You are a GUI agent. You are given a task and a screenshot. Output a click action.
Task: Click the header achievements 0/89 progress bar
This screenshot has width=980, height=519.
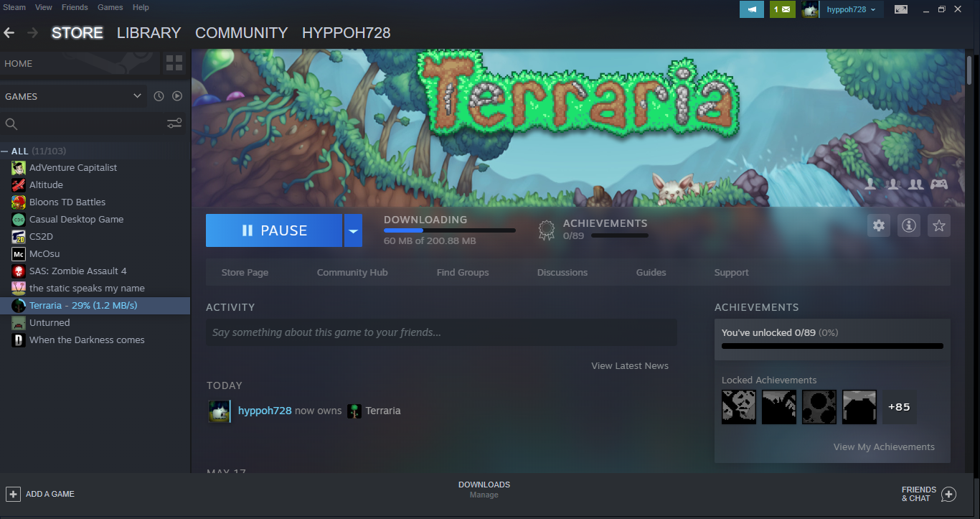coord(620,235)
